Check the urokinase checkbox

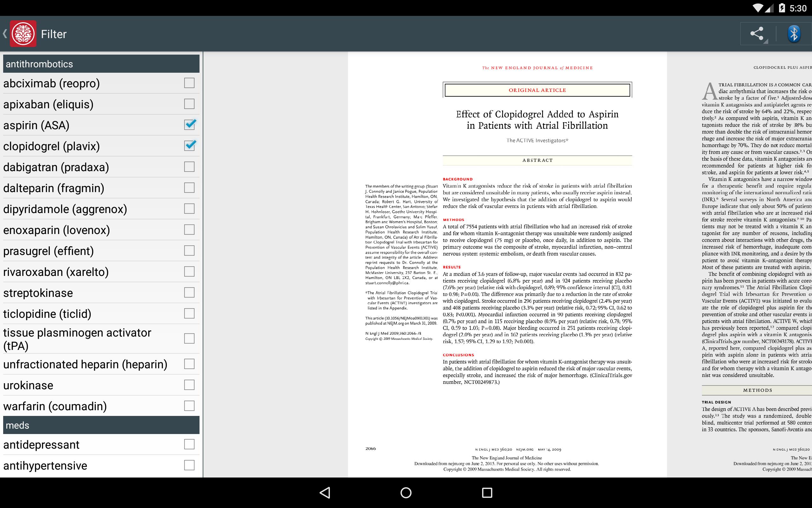[189, 385]
